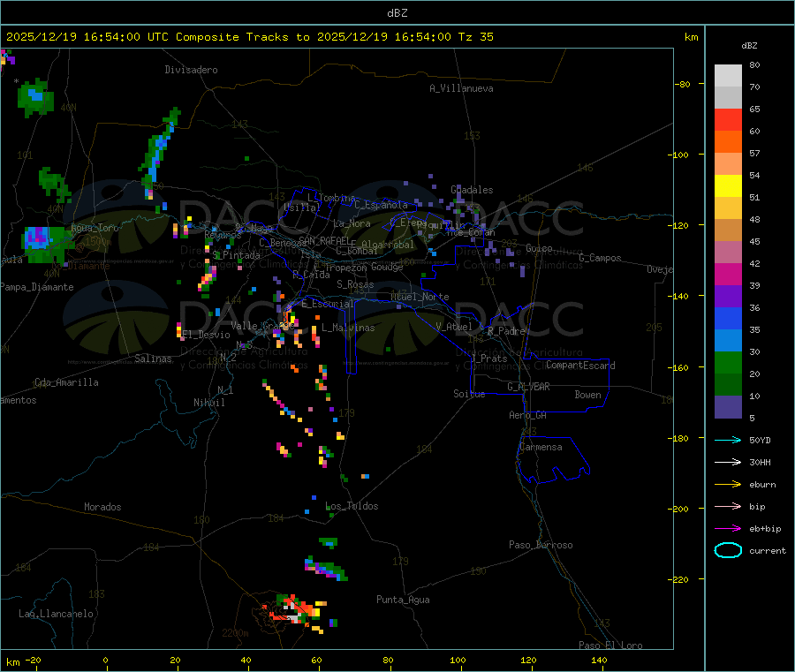Click the Bowen map label
795x672 pixels.
click(x=588, y=395)
